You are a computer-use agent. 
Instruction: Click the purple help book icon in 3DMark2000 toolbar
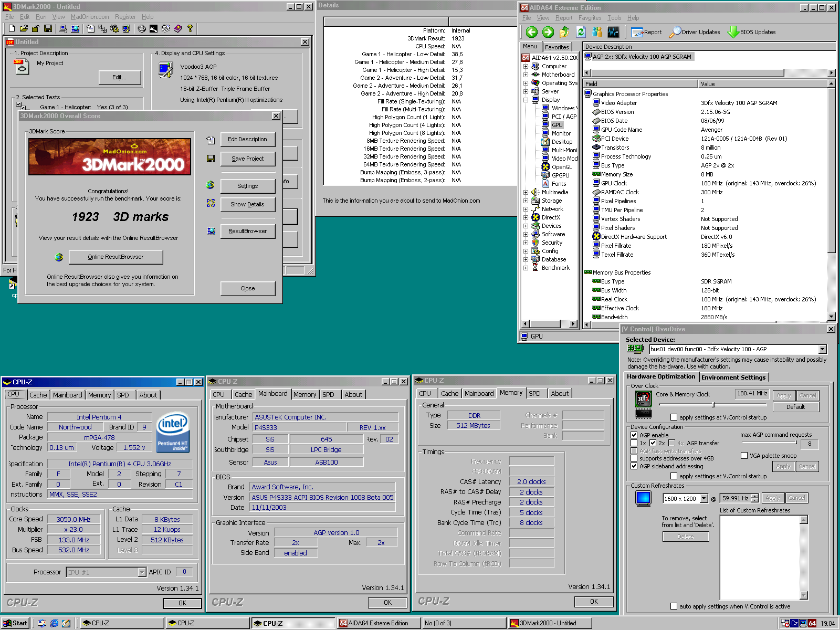pyautogui.click(x=178, y=28)
